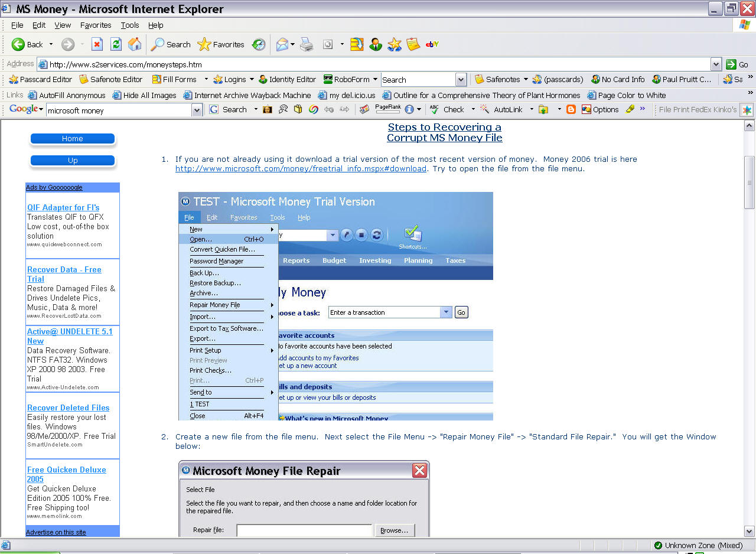Open the Back button history dropdown arrow

point(51,44)
